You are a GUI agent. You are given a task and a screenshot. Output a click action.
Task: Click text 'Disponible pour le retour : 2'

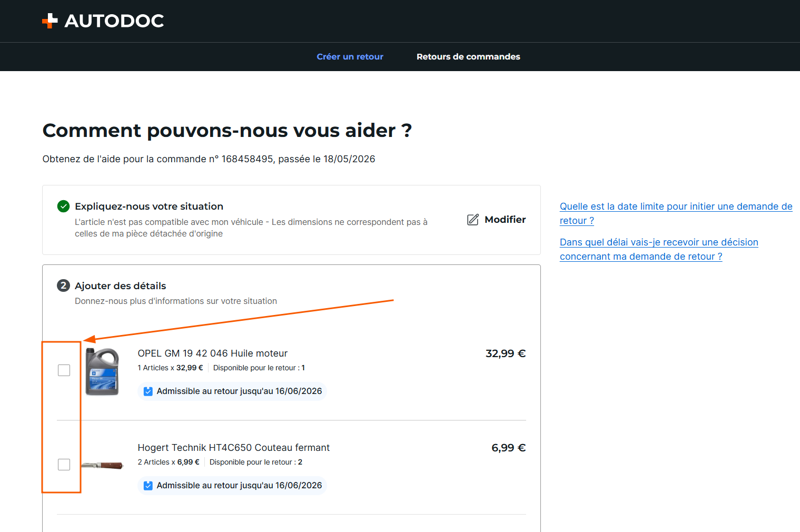(256, 462)
